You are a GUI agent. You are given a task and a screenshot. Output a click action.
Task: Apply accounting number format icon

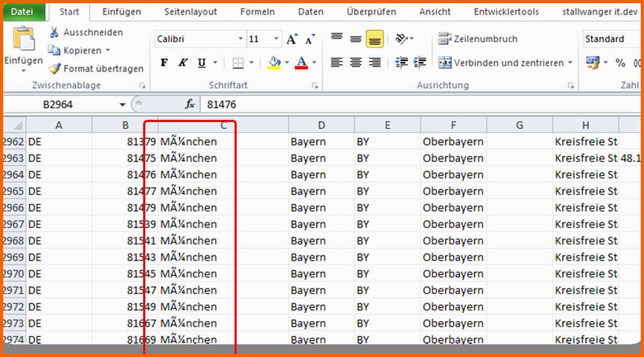[592, 63]
